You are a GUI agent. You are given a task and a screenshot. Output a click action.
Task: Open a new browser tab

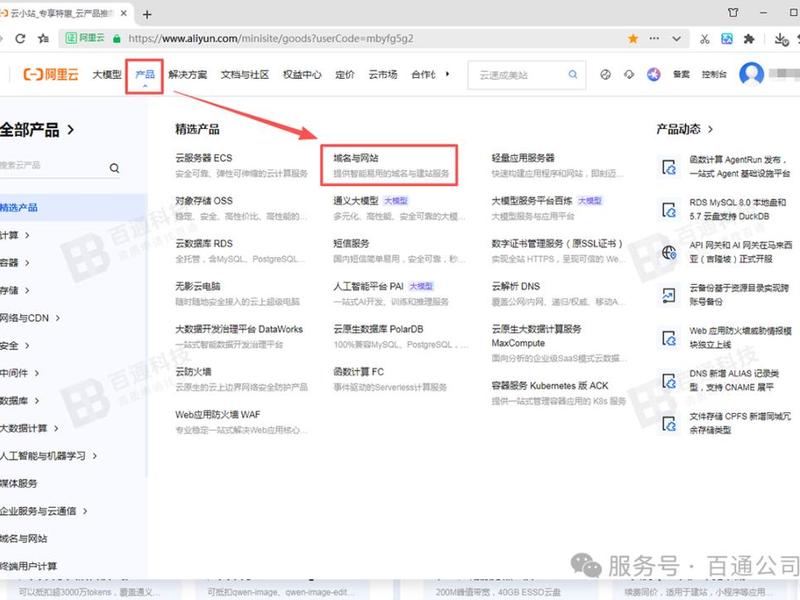pyautogui.click(x=147, y=14)
